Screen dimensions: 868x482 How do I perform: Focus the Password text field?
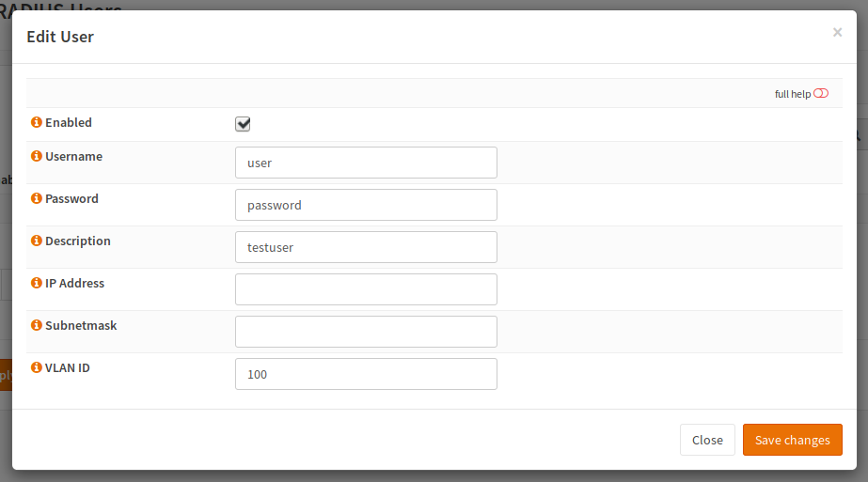[366, 205]
